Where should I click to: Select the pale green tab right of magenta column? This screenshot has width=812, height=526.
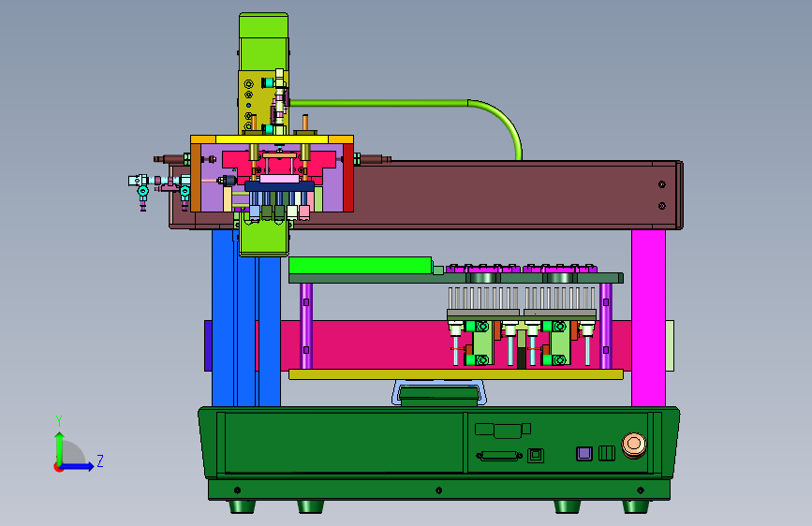pyautogui.click(x=670, y=345)
